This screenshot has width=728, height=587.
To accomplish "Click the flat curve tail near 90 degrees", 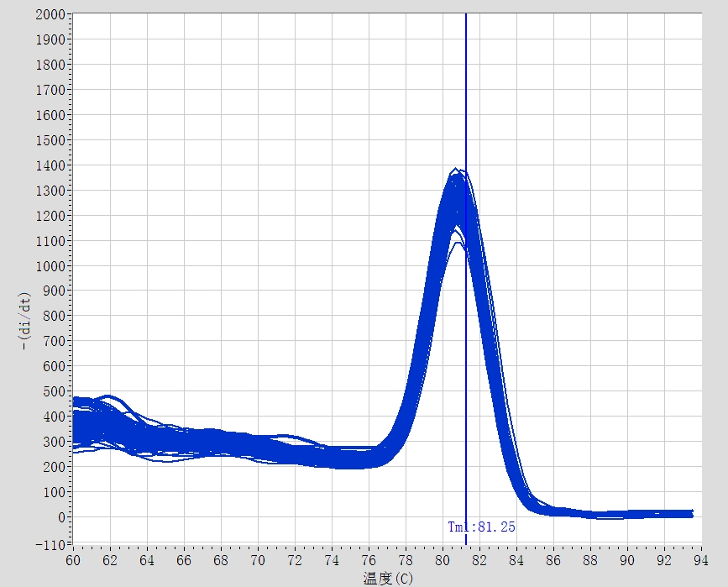I will click(627, 513).
